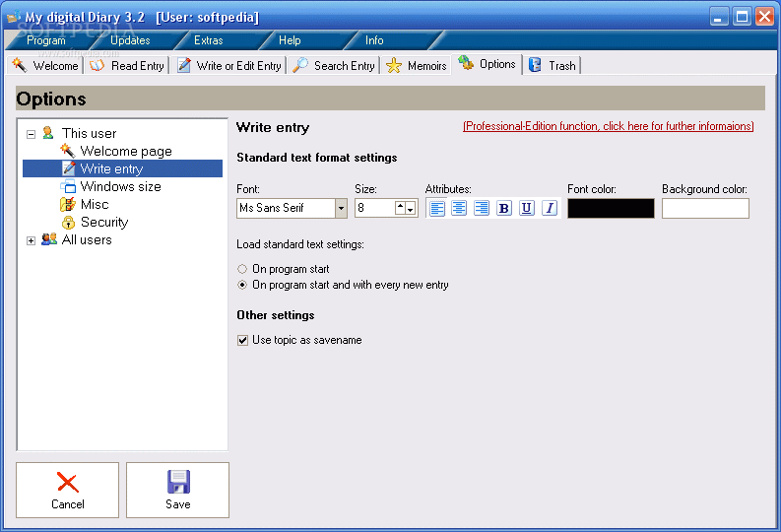This screenshot has height=532, width=781.
Task: Click the font Size value field
Action: 375,208
